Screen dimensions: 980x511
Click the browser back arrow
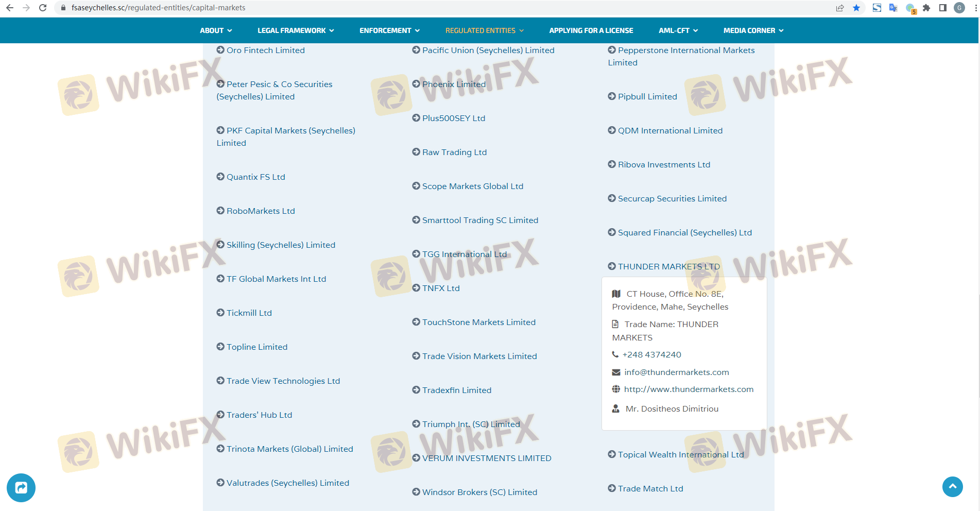tap(10, 8)
